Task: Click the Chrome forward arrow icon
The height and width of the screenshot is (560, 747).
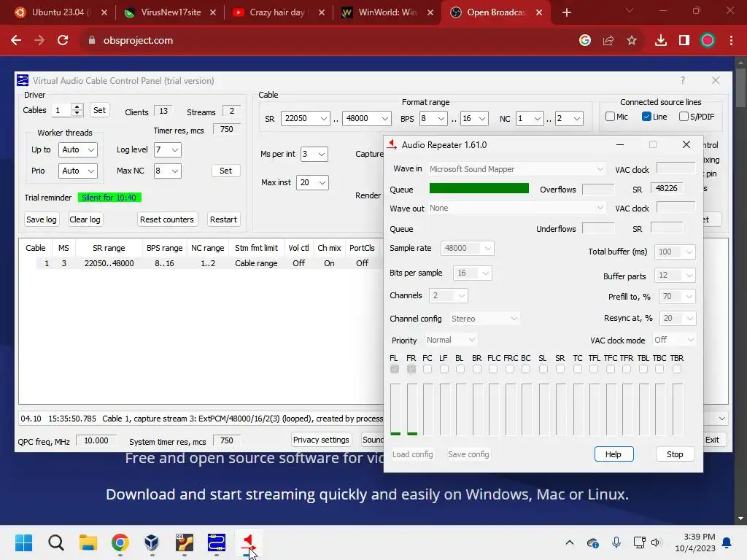Action: 39,41
